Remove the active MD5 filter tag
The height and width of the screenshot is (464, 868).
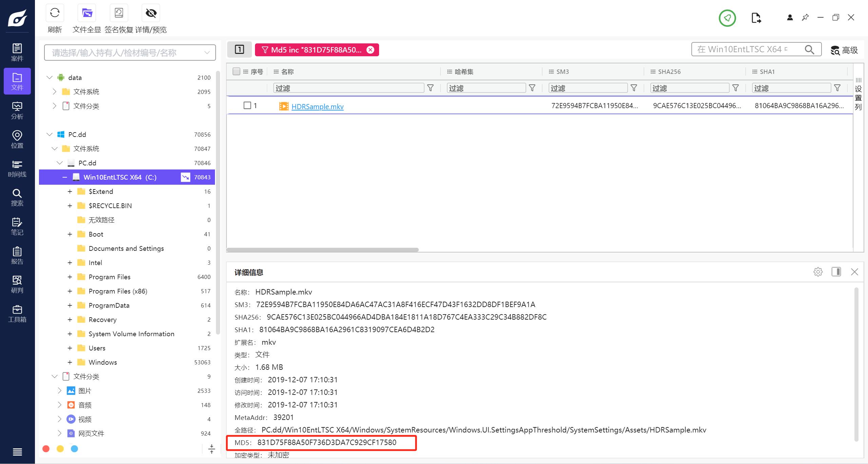[370, 50]
